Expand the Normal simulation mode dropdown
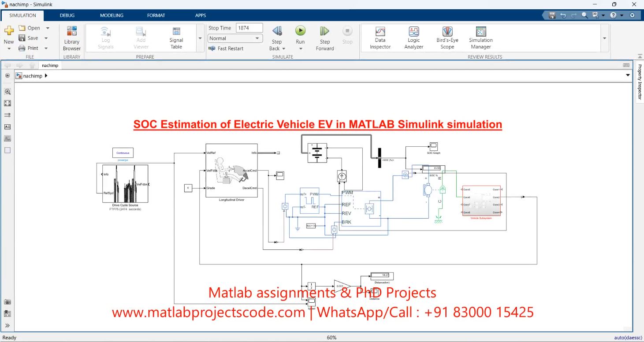The image size is (644, 342). pos(235,38)
